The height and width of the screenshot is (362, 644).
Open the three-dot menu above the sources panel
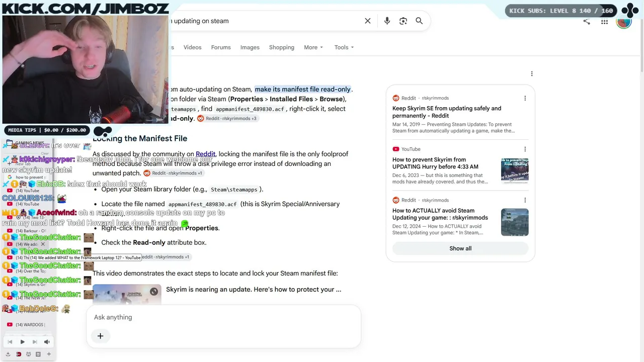pyautogui.click(x=532, y=74)
